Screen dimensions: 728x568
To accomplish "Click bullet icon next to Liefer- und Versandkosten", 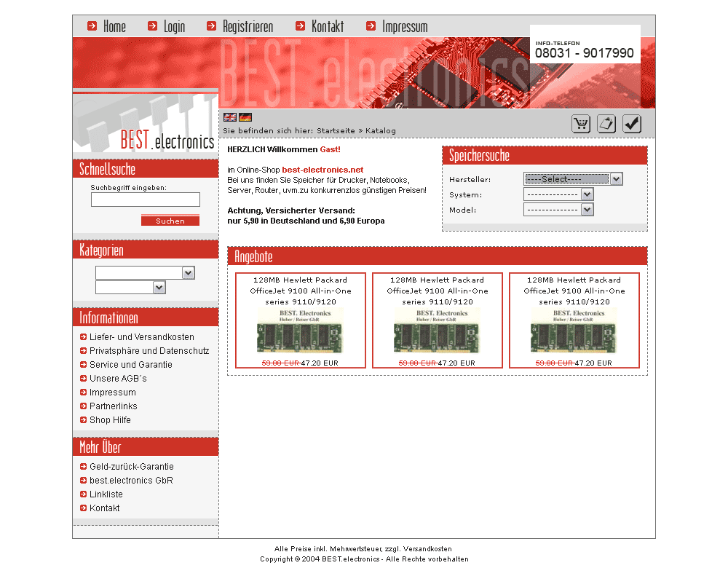I will point(83,336).
